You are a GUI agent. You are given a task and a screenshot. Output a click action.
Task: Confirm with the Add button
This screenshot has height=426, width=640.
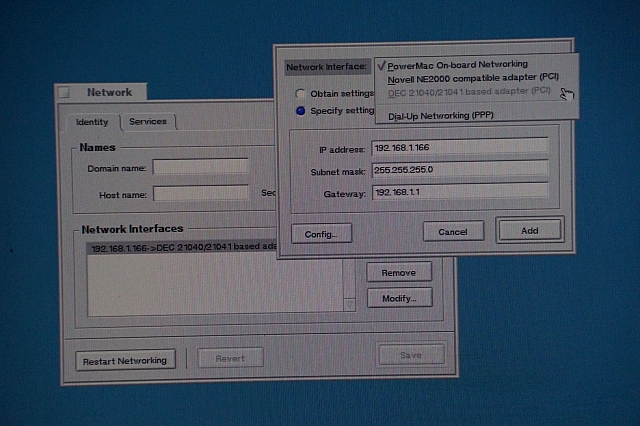click(530, 231)
